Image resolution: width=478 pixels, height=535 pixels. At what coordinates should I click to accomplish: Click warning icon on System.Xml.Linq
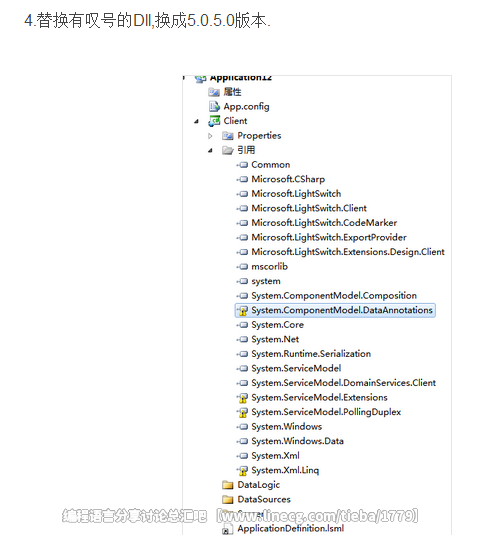point(243,471)
